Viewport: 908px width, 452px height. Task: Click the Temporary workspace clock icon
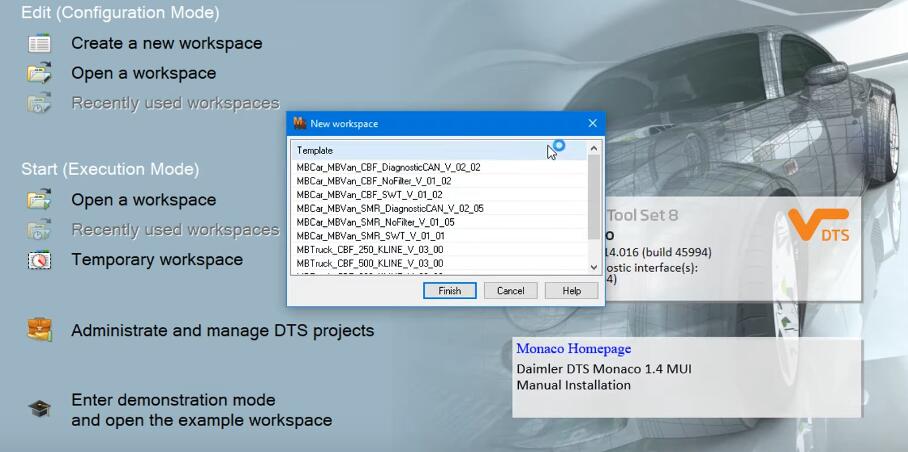pos(39,260)
